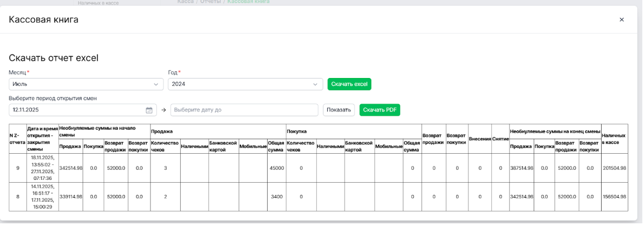The height and width of the screenshot is (225, 644).
Task: Click the arrow icon between date fields
Action: (x=164, y=110)
